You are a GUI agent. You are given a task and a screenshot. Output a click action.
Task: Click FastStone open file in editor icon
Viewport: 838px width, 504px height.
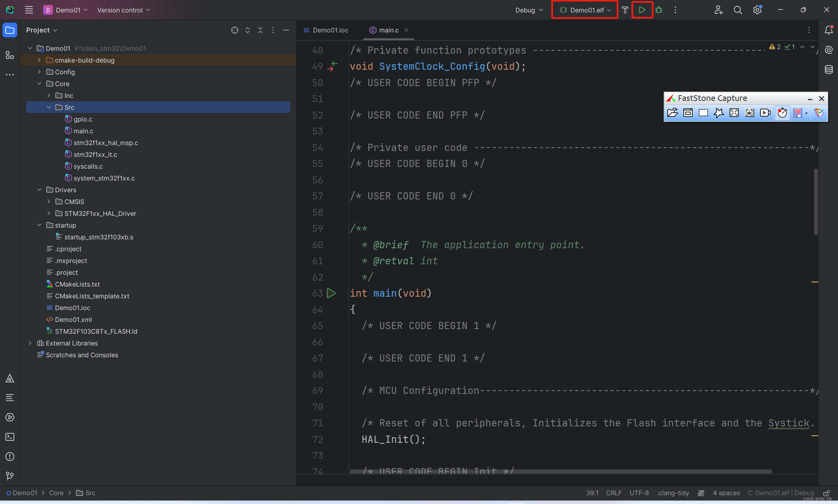[x=672, y=113]
